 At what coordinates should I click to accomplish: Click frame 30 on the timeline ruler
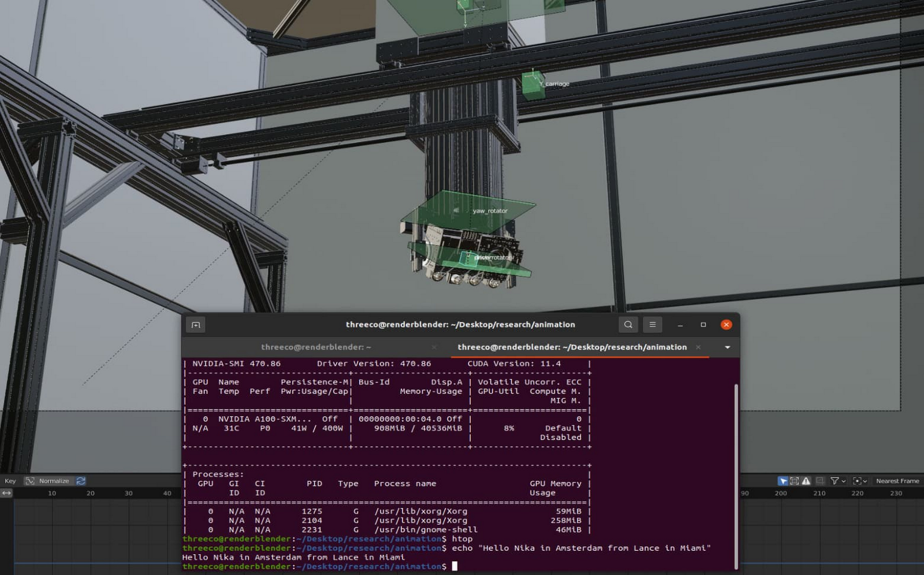[128, 494]
